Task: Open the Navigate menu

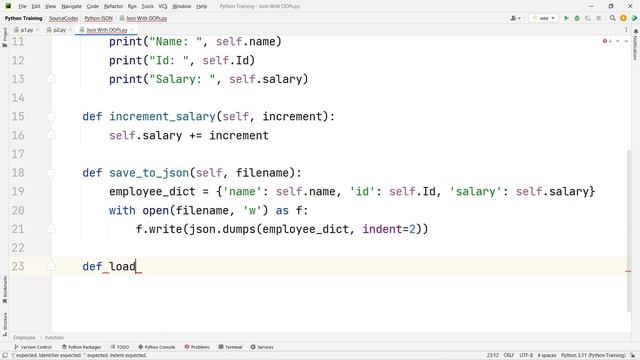Action: click(x=71, y=7)
